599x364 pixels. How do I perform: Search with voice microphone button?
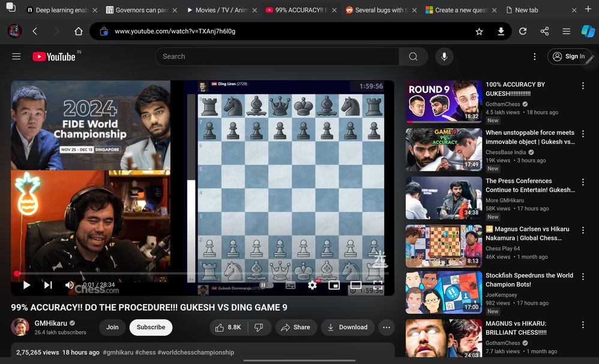[444, 56]
